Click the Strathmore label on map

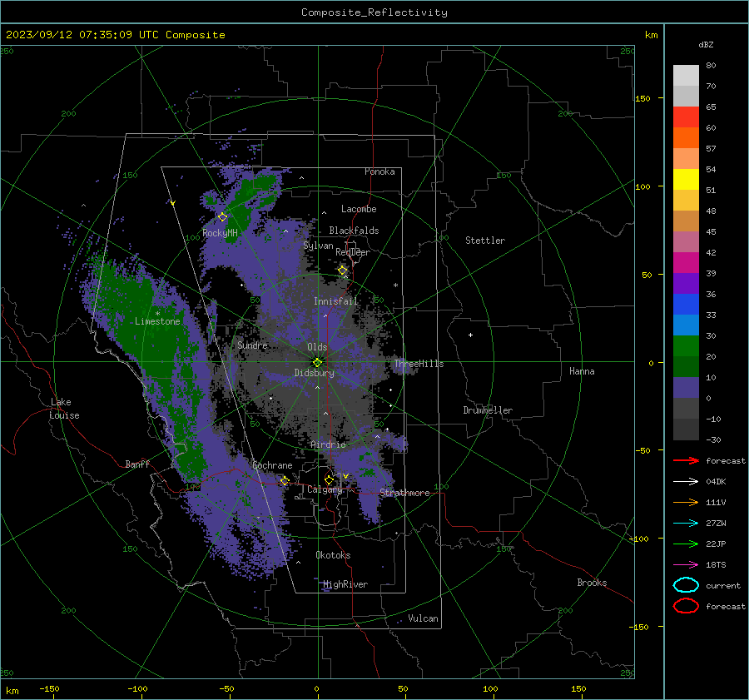coord(404,493)
